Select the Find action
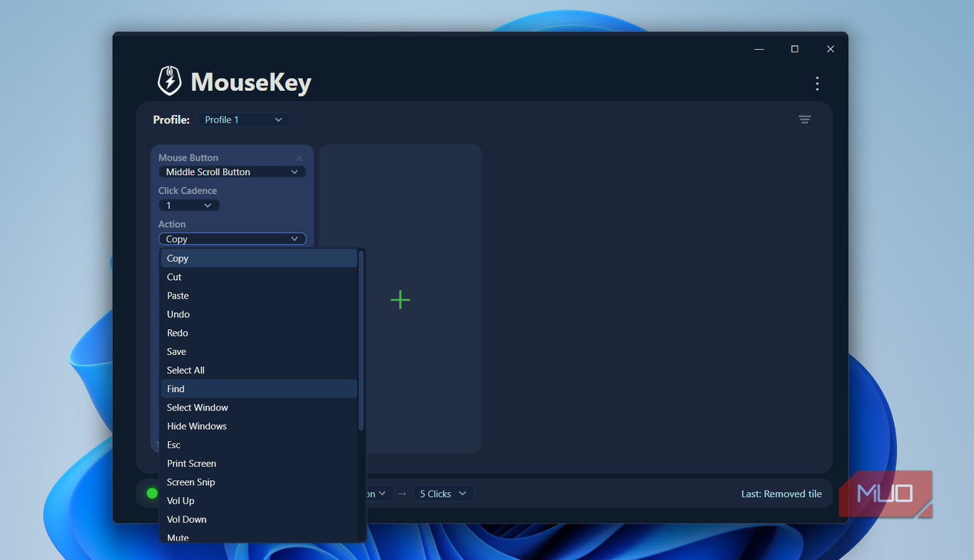Image resolution: width=974 pixels, height=560 pixels. click(x=259, y=388)
